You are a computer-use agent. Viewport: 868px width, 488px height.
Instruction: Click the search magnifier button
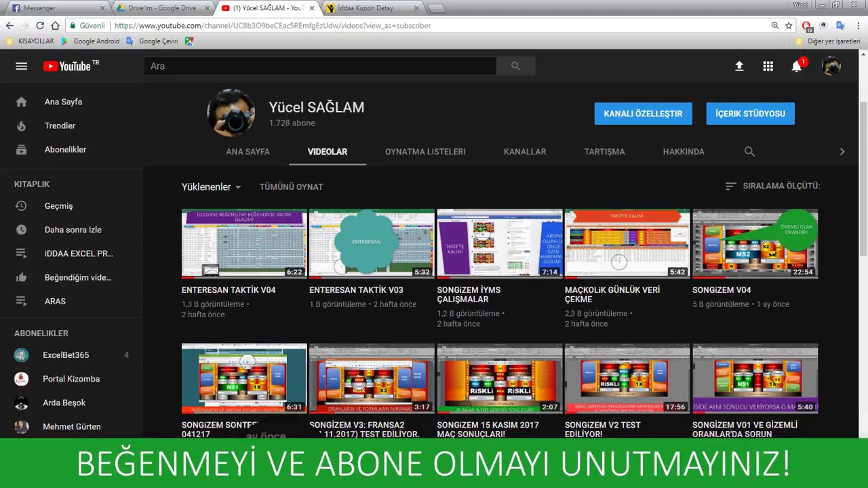[x=515, y=66]
